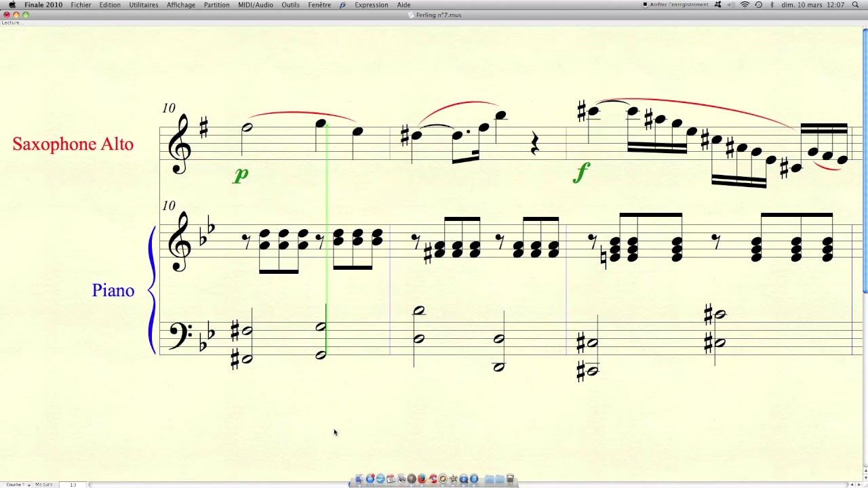Click the saxophone treble clef
Image resolution: width=868 pixels, height=488 pixels.
pos(179,144)
